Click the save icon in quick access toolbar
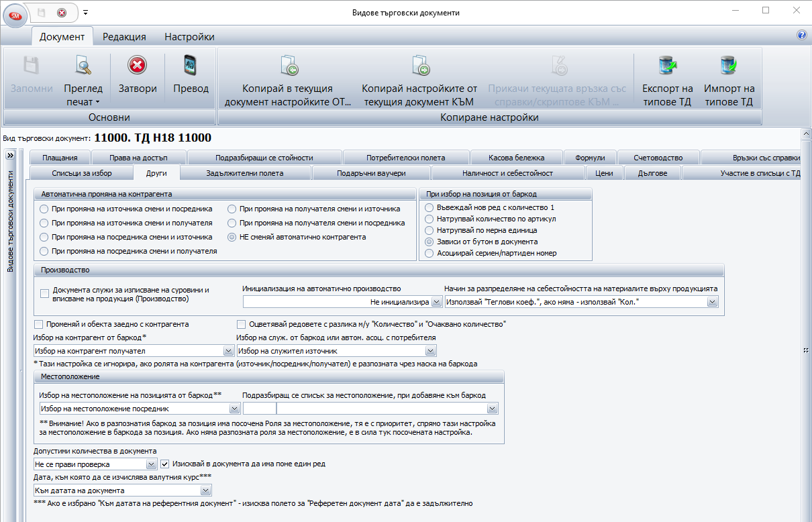 pyautogui.click(x=42, y=12)
